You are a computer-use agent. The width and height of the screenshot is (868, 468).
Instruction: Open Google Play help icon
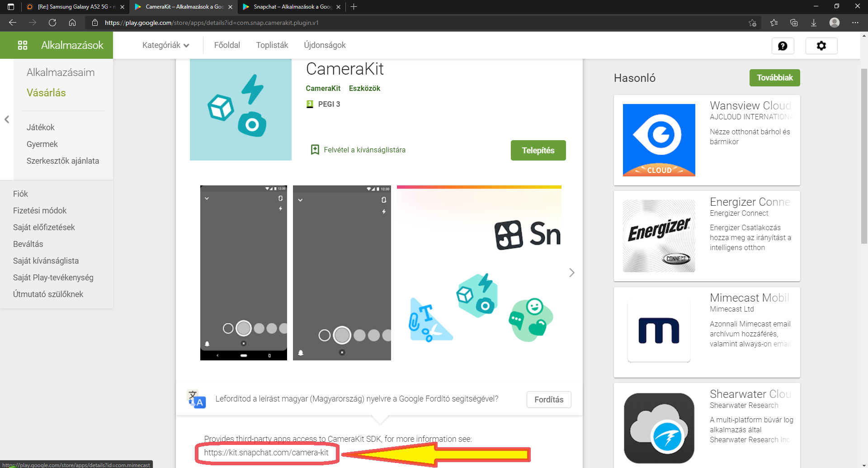click(x=783, y=46)
